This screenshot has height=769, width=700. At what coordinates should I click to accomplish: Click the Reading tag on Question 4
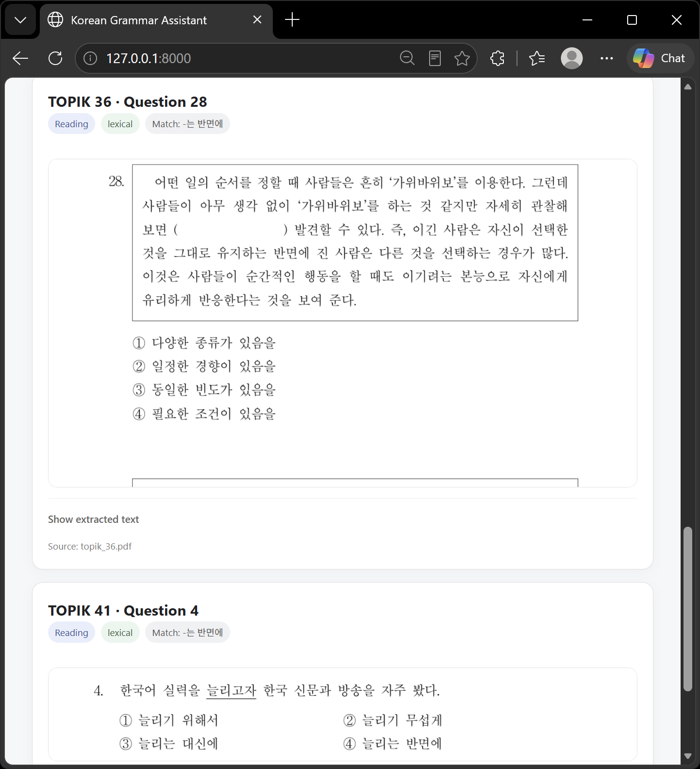71,633
